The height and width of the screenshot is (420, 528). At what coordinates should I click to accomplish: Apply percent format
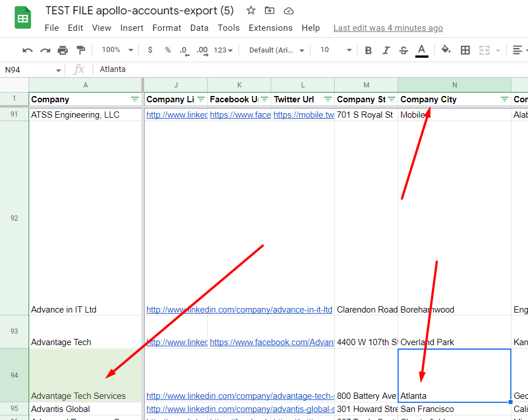pos(167,50)
